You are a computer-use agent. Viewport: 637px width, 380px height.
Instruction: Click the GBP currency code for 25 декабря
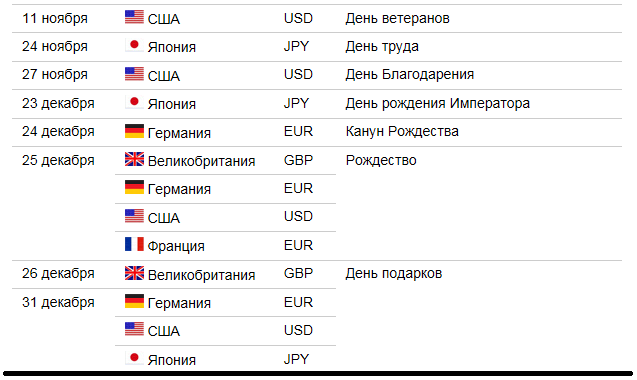298,160
